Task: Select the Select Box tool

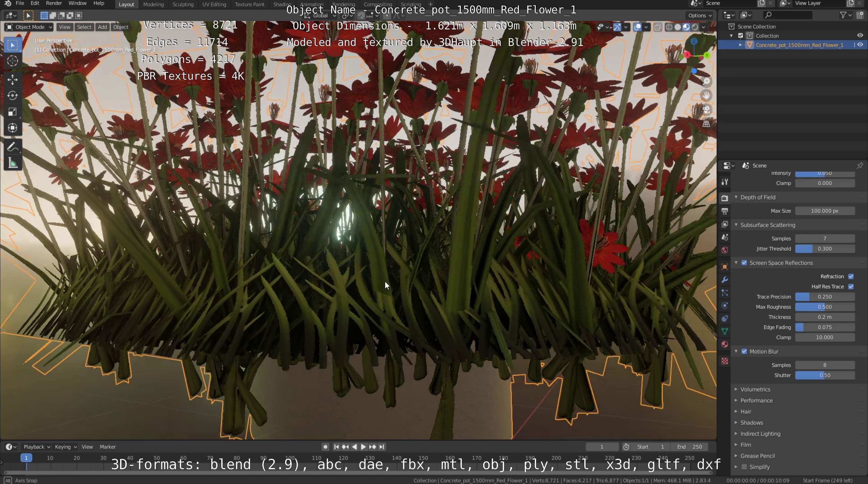Action: pos(12,45)
